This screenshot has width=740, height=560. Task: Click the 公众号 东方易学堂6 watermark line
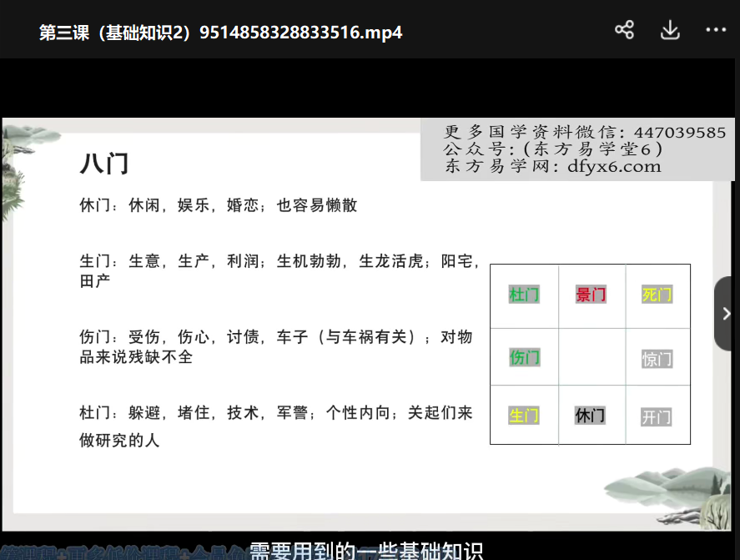[x=554, y=149]
